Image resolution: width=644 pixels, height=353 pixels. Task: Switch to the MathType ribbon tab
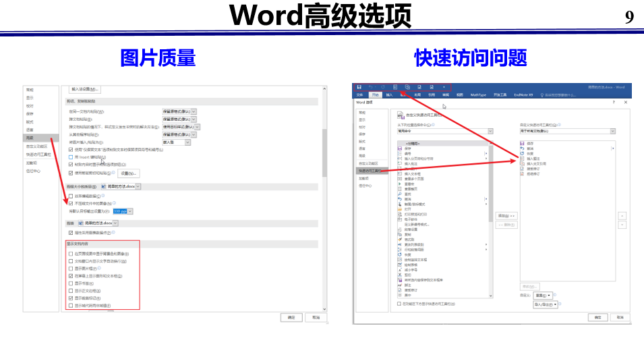pyautogui.click(x=478, y=95)
